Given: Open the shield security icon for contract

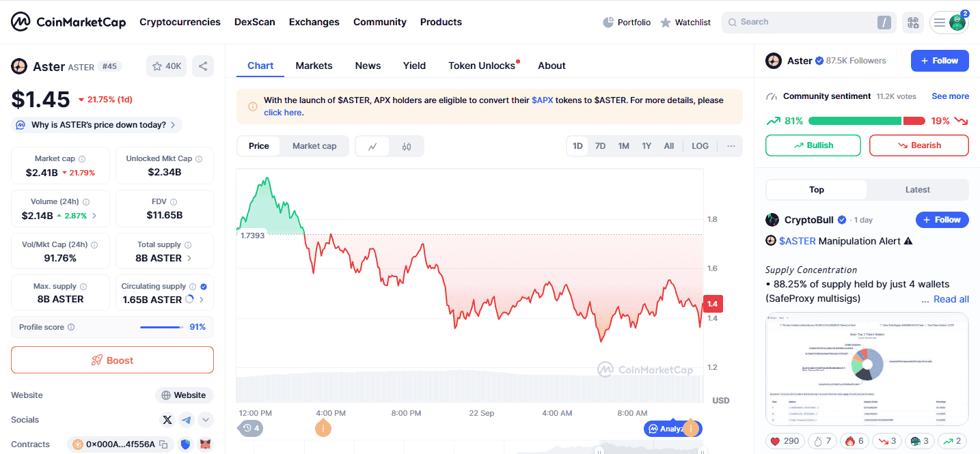Looking at the screenshot, I should coord(186,444).
